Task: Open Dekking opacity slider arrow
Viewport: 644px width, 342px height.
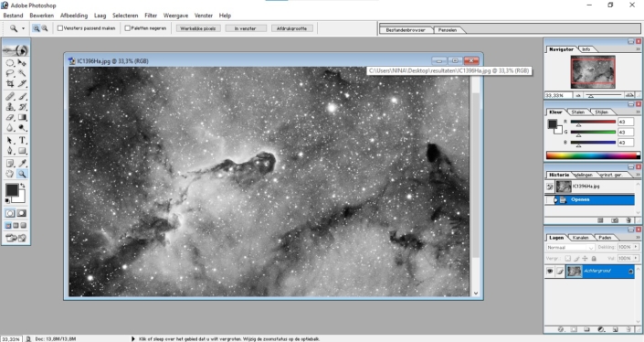Action: 636,247
